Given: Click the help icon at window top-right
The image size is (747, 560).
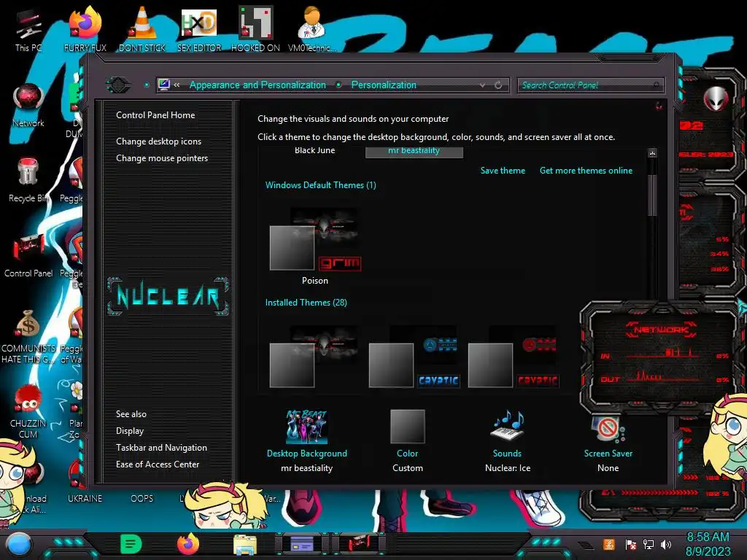Looking at the screenshot, I should 659,106.
